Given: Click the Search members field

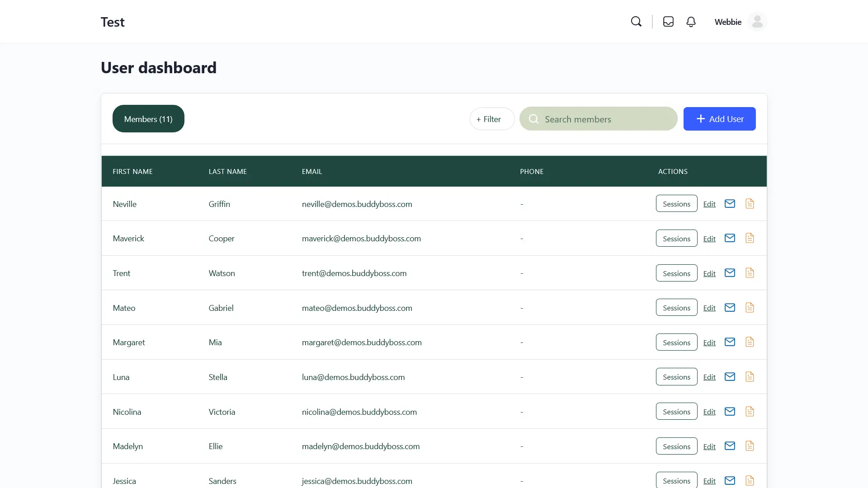Looking at the screenshot, I should coord(606,119).
